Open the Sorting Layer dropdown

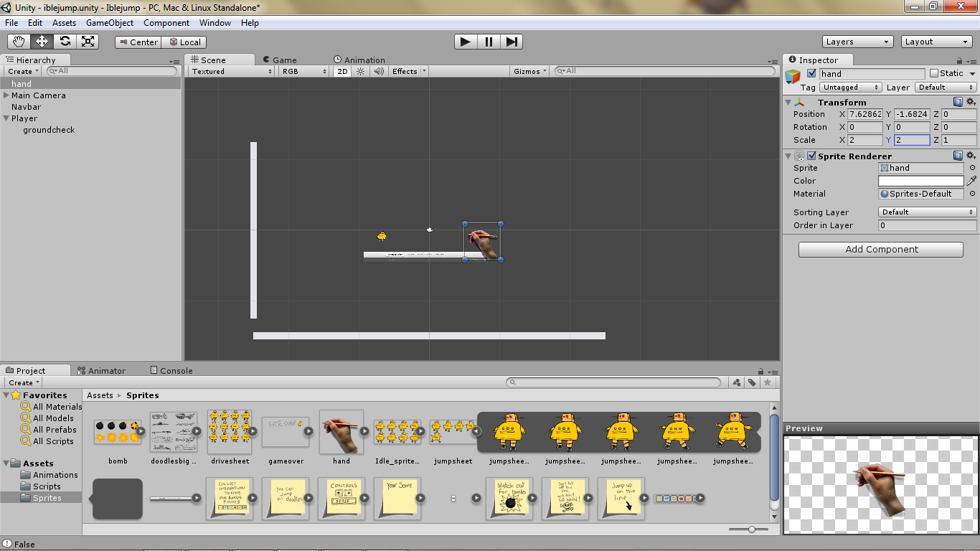tap(926, 212)
